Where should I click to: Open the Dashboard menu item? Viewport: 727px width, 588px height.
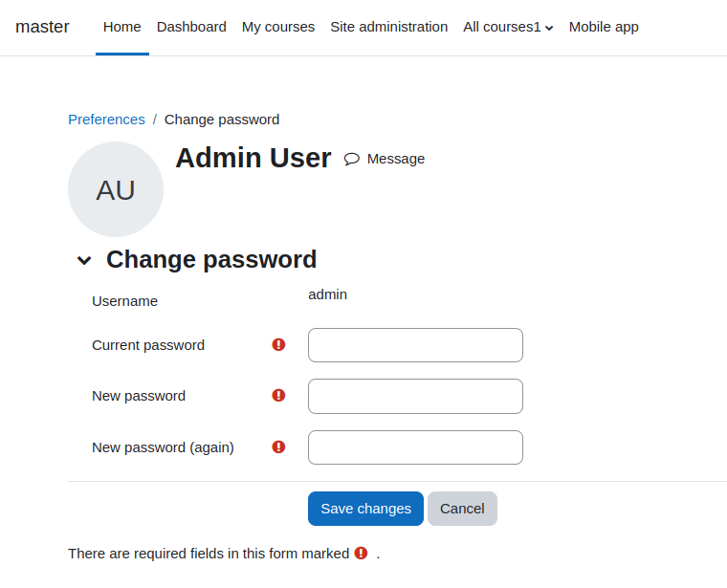[191, 27]
